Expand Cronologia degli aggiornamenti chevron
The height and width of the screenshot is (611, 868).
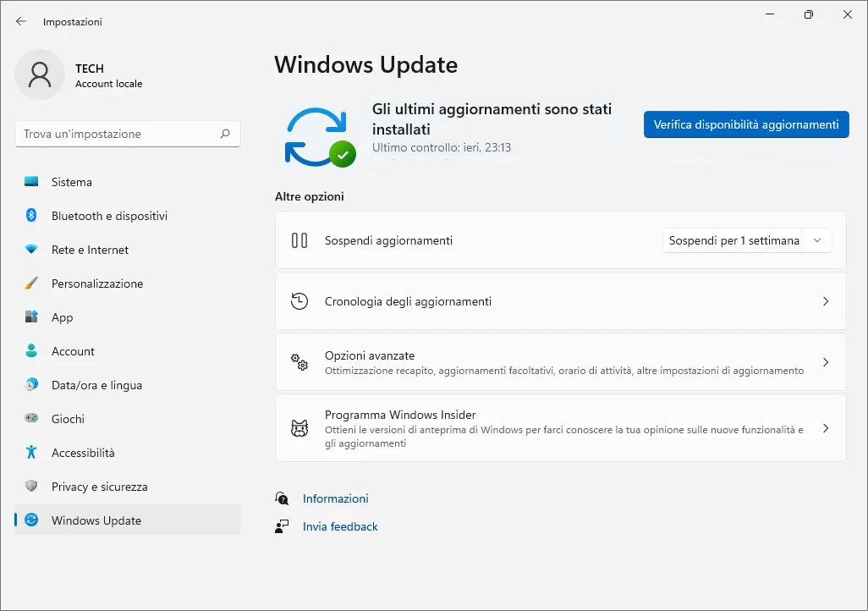pyautogui.click(x=826, y=301)
